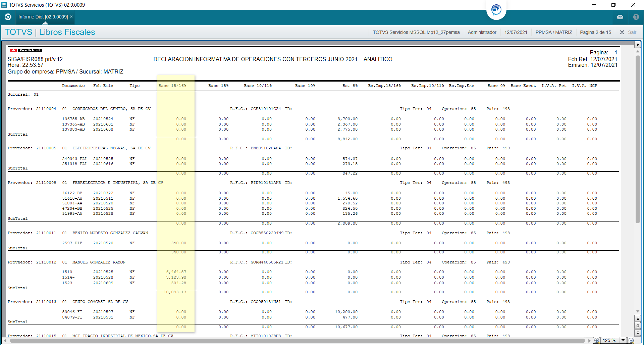
Task: Go to previous page double-up arrow
Action: pyautogui.click(x=638, y=318)
